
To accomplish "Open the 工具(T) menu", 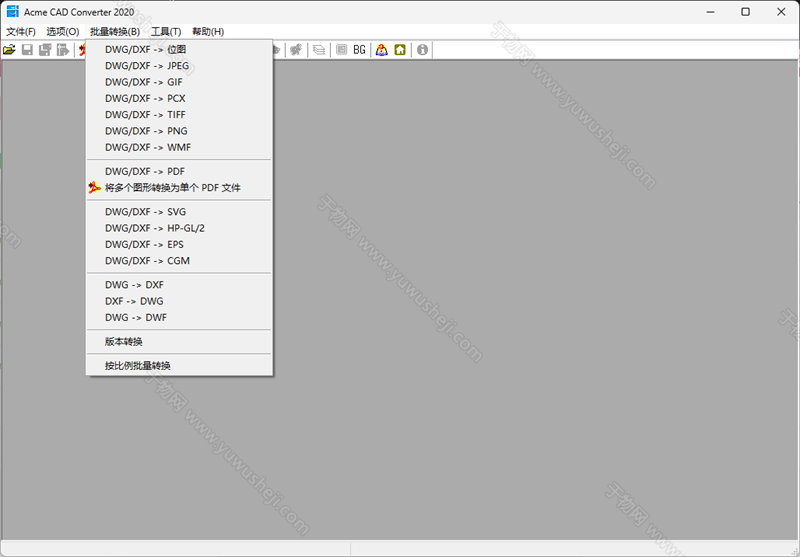I will 166,32.
